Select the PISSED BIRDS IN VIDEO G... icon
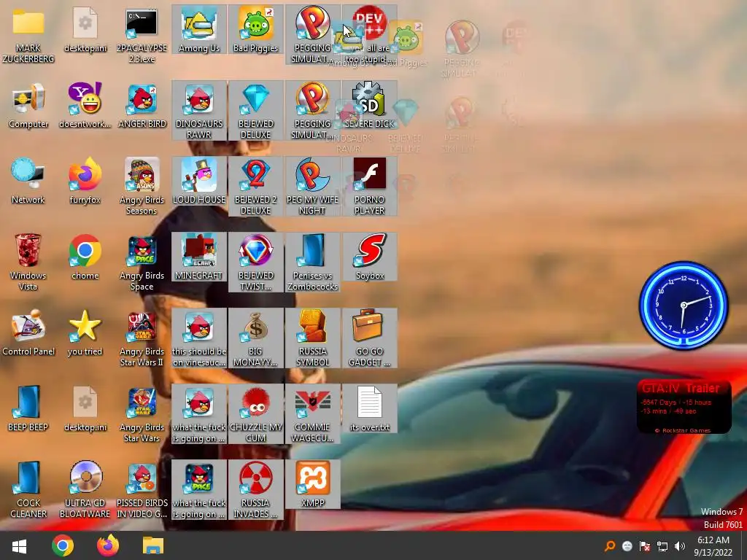 [x=142, y=490]
